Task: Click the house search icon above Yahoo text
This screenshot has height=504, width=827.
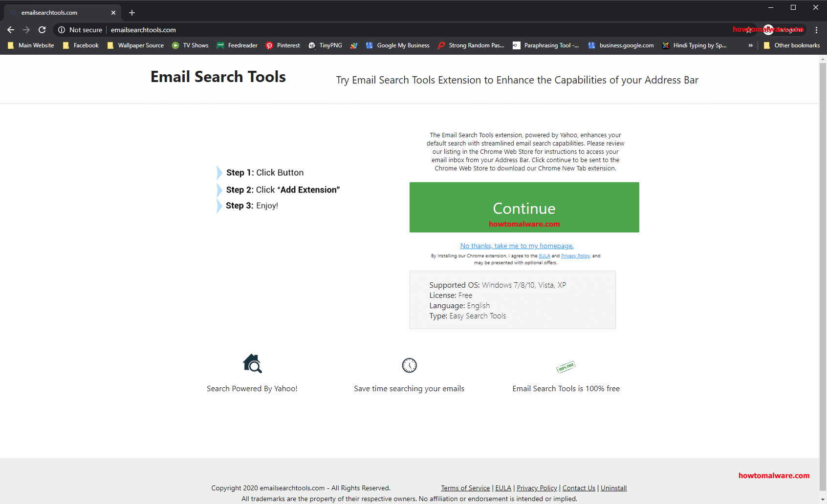Action: [252, 364]
